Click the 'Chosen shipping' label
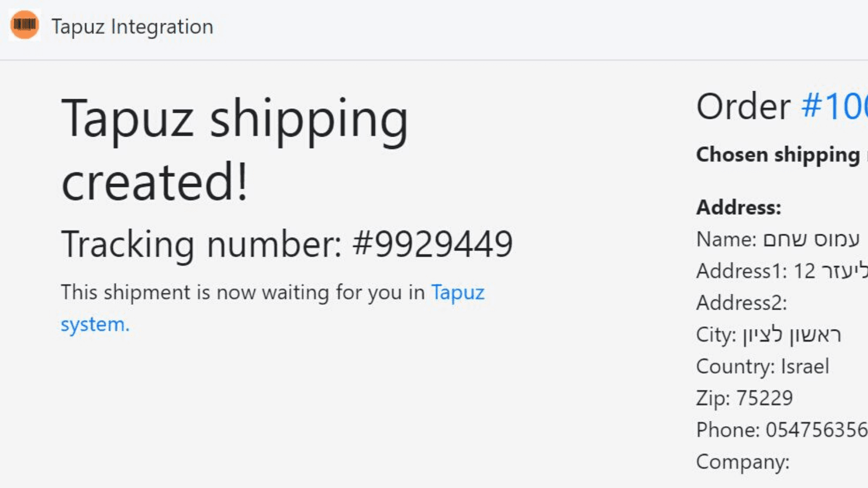Viewport: 868px width, 488px height. (x=778, y=155)
